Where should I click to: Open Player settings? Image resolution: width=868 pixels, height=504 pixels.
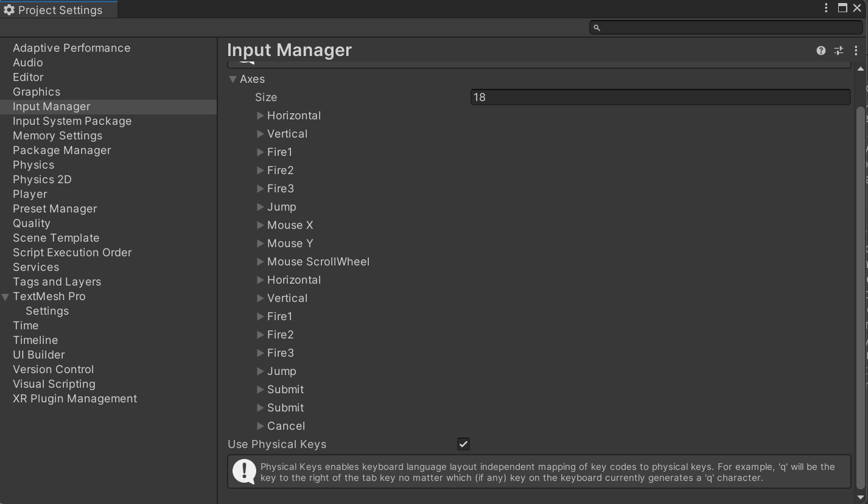tap(30, 194)
